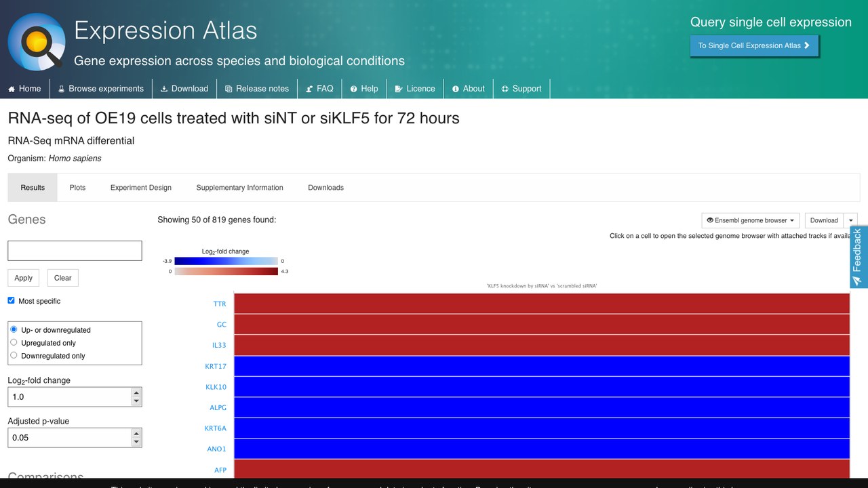
Task: Open the ANO1 gene link
Action: (216, 449)
